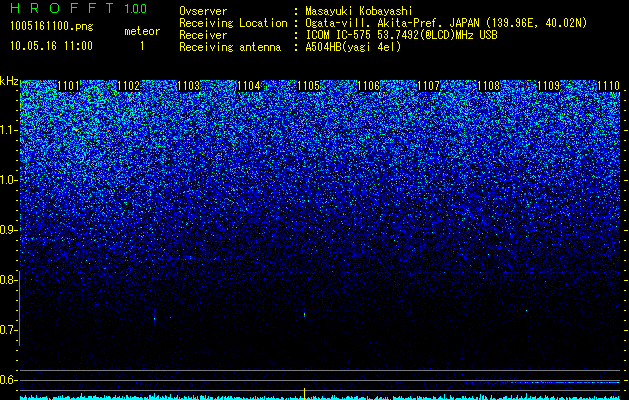Click the Receiving Location label
Screen dimensions: 629x400
pyautogui.click(x=233, y=23)
